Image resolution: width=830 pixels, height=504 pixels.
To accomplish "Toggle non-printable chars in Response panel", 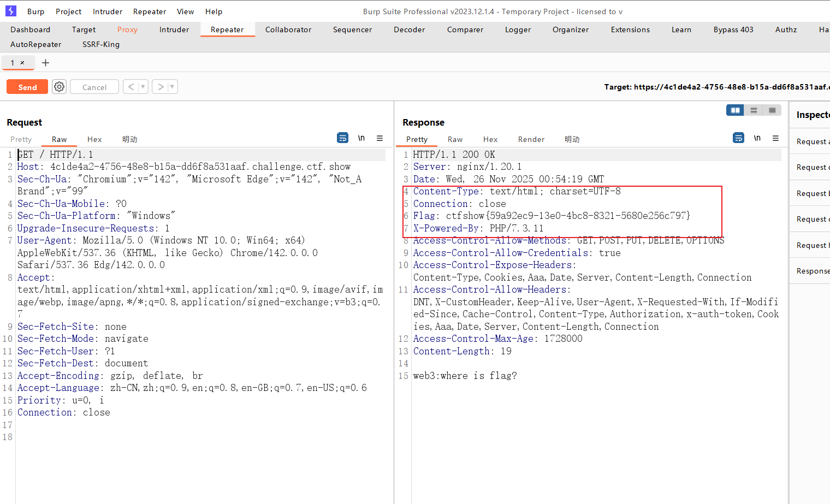I will 757,138.
